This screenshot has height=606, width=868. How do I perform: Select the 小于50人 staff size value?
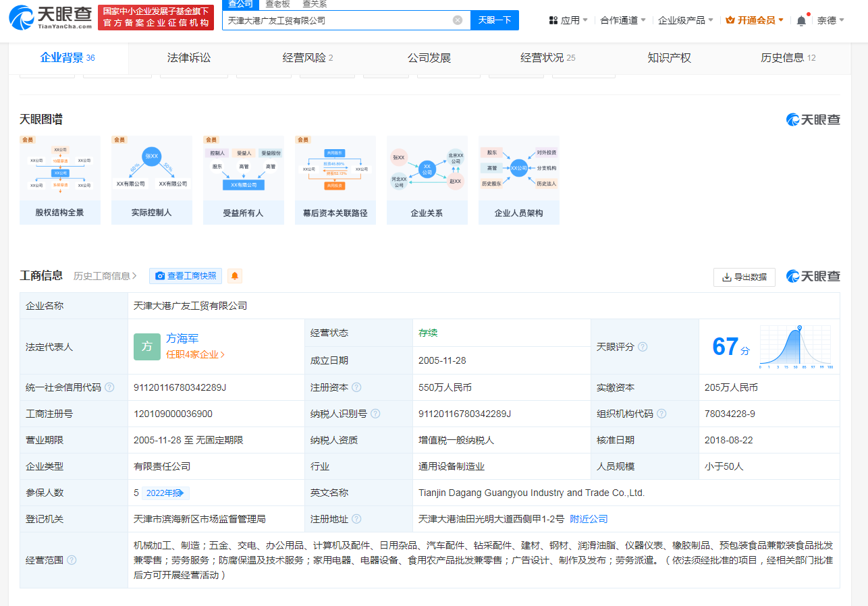coord(723,466)
